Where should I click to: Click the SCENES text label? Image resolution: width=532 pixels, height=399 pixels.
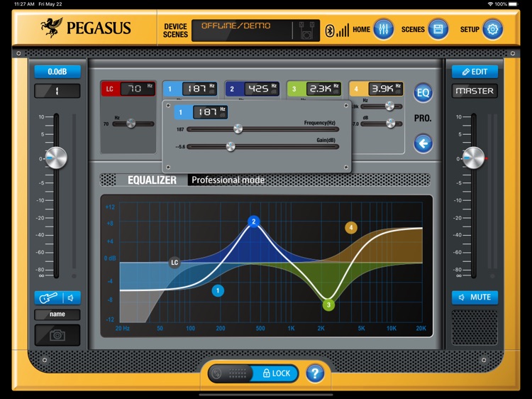coord(413,30)
